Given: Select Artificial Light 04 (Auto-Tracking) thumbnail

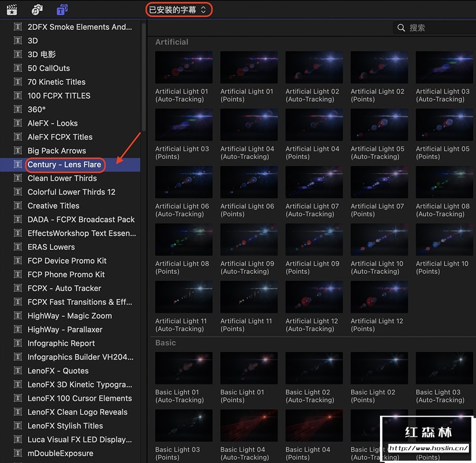Looking at the screenshot, I should tap(249, 125).
